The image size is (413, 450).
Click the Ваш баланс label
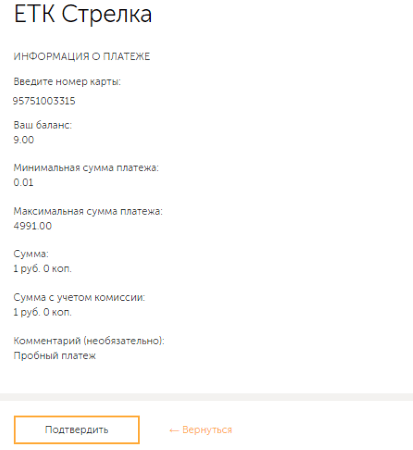coord(43,125)
